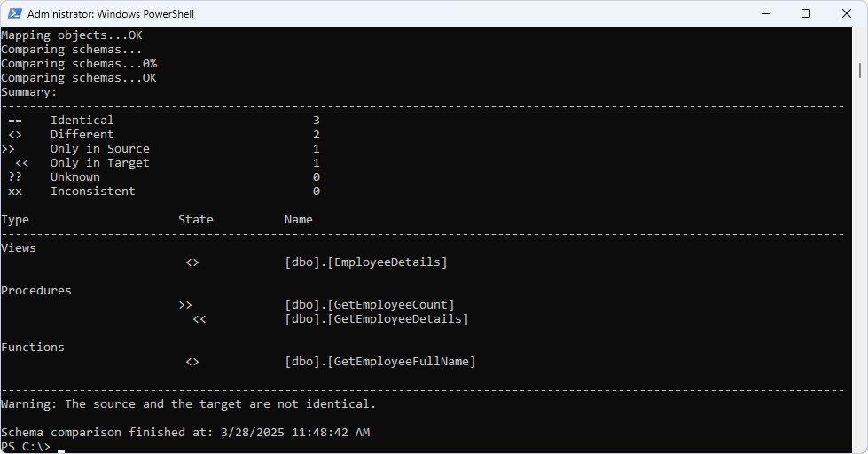Click the 'Mapping objects...OK' line
Viewport: 868px width, 454px height.
pos(72,35)
